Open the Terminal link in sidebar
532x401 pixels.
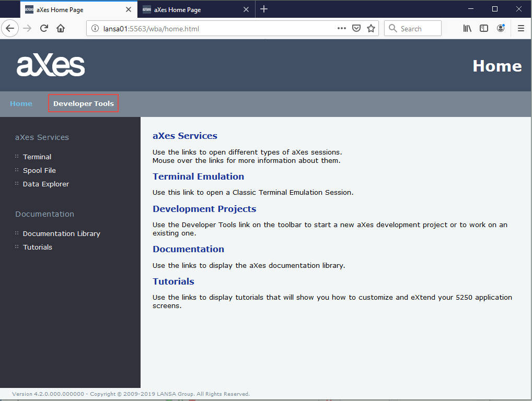point(37,157)
